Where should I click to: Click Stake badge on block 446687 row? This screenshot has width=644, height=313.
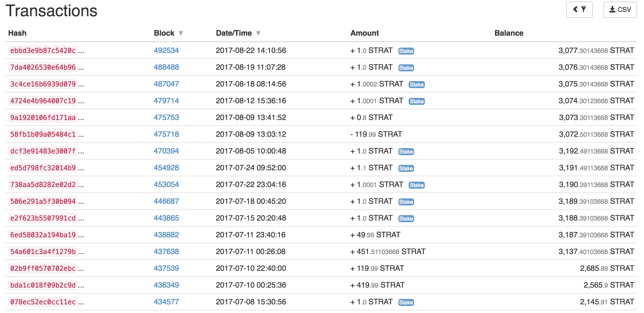pyautogui.click(x=406, y=202)
